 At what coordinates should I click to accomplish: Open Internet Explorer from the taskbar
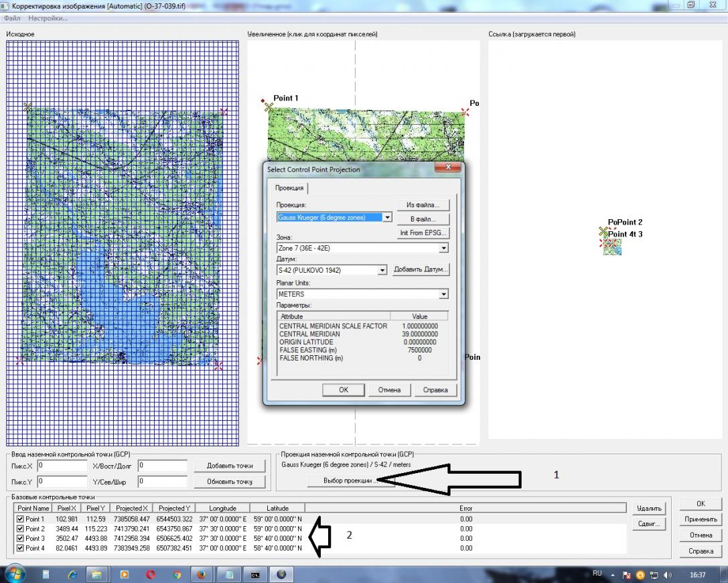pyautogui.click(x=72, y=574)
